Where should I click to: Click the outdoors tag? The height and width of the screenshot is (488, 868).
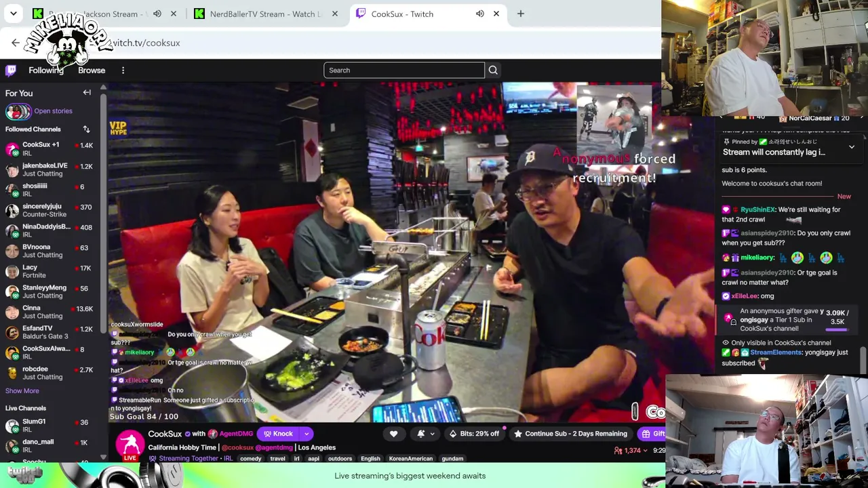pos(340,459)
